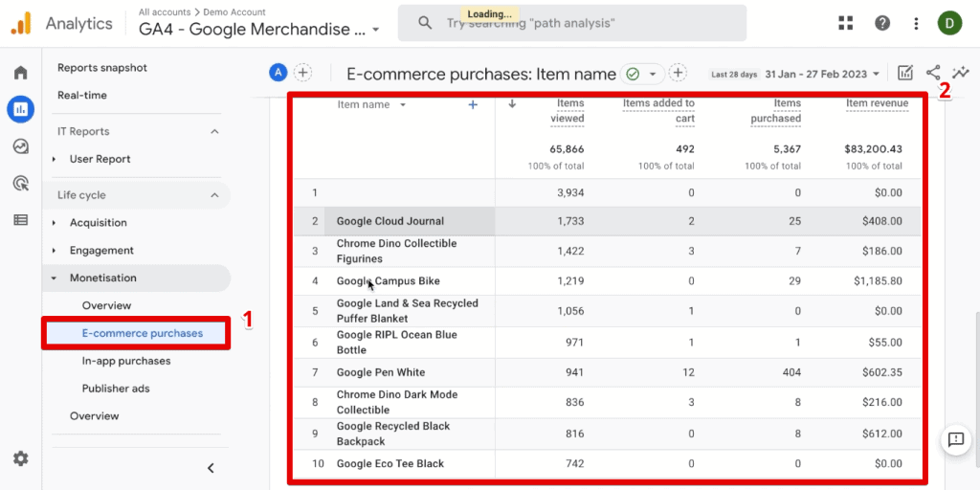
Task: Open the feedback chat icon
Action: pos(956,439)
